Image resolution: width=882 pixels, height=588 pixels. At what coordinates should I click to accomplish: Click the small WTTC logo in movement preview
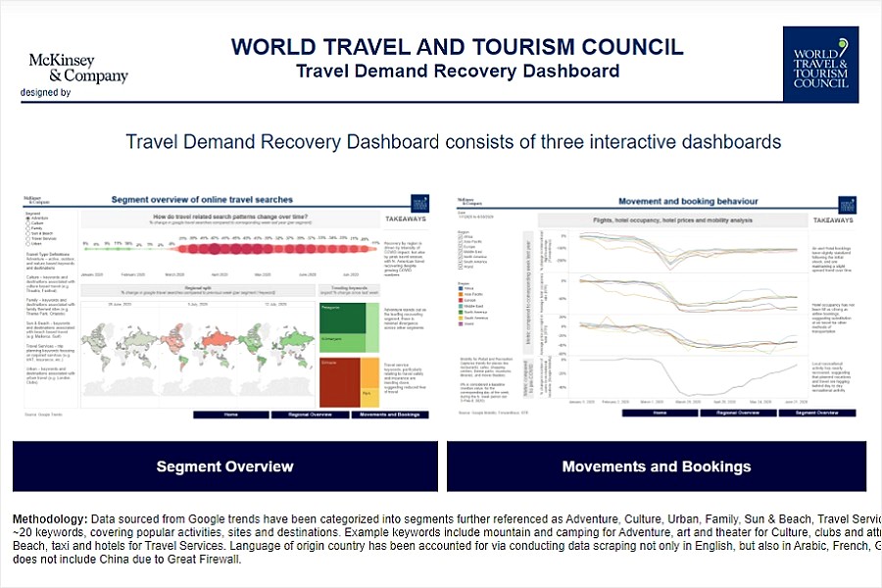[847, 205]
